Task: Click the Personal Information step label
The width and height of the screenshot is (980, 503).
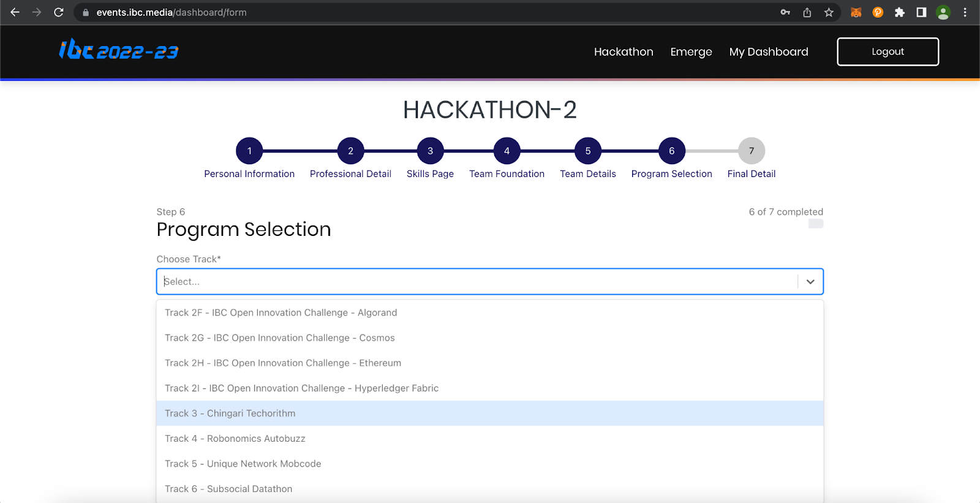Action: pyautogui.click(x=249, y=174)
